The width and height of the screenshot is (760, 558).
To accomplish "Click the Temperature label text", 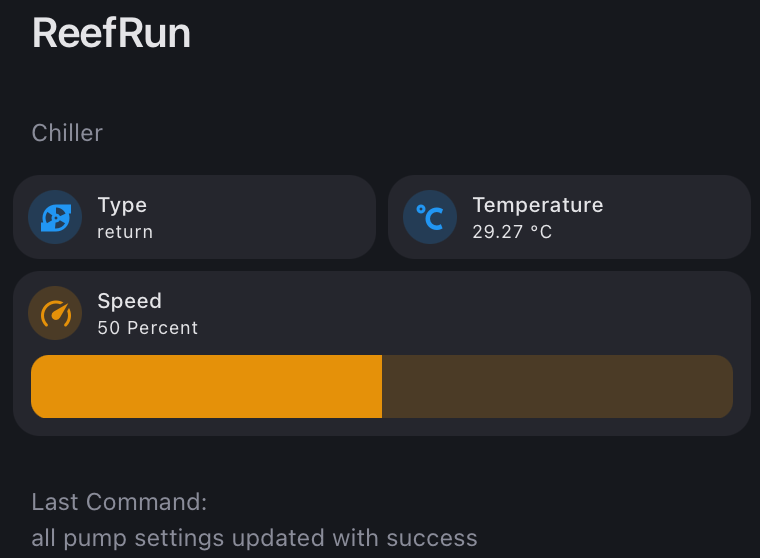I will coord(538,205).
